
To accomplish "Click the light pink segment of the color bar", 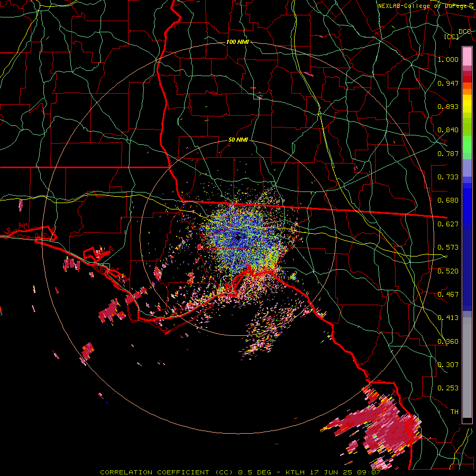I will 467,56.
